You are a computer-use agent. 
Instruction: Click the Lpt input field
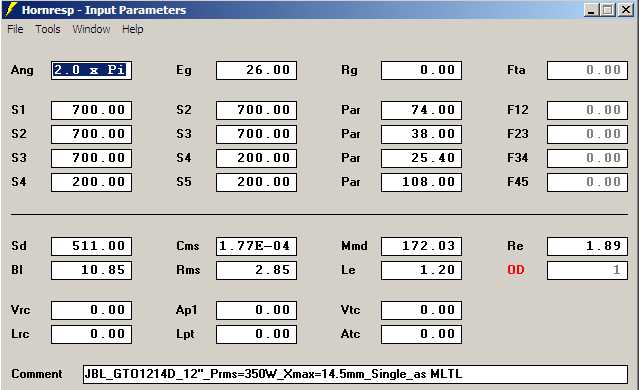[x=256, y=334]
